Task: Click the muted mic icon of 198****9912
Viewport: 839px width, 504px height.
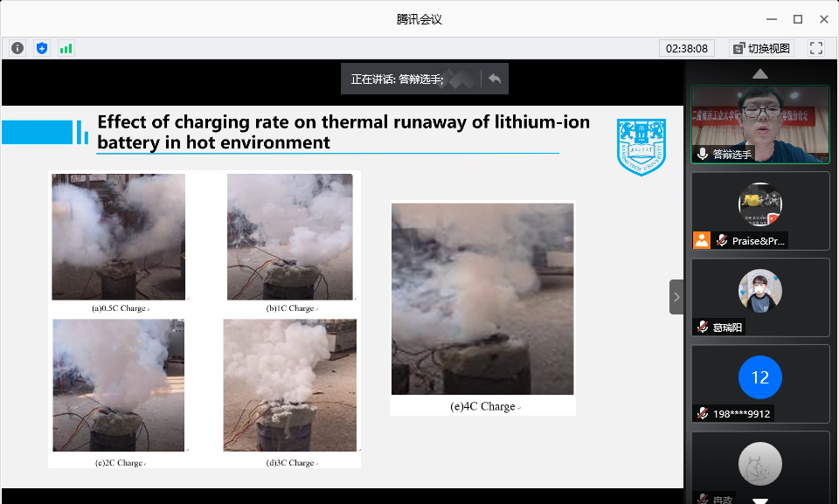Action: coord(702,413)
